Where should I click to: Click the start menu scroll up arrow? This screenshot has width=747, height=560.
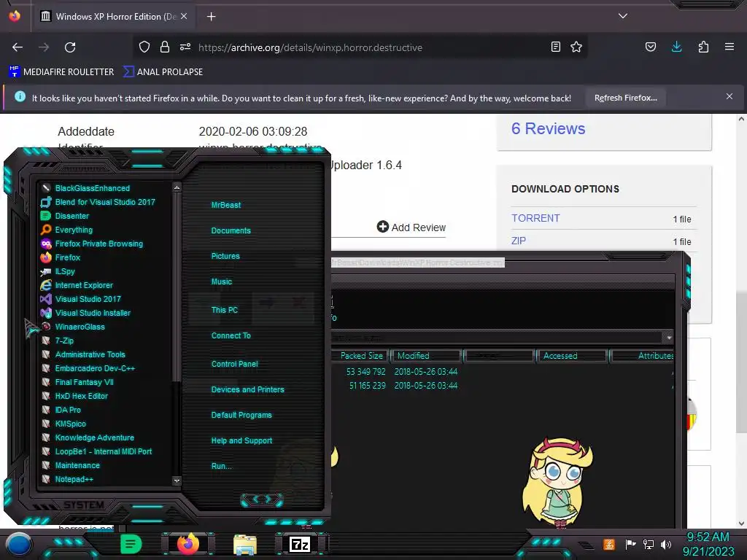(177, 187)
